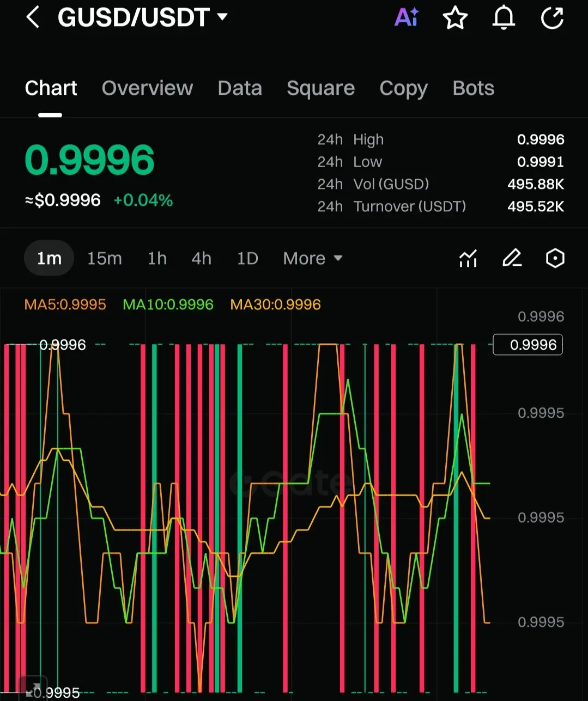This screenshot has width=588, height=701.
Task: Switch to the Overview tab
Action: 147,88
